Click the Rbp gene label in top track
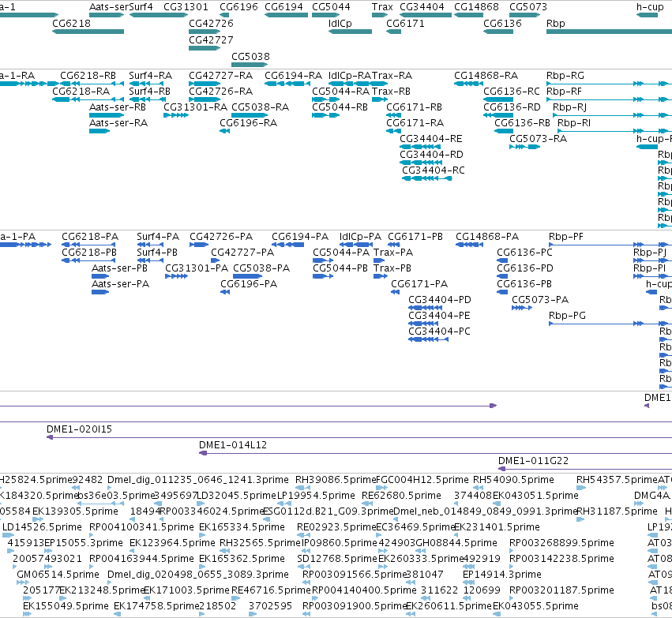 556,24
